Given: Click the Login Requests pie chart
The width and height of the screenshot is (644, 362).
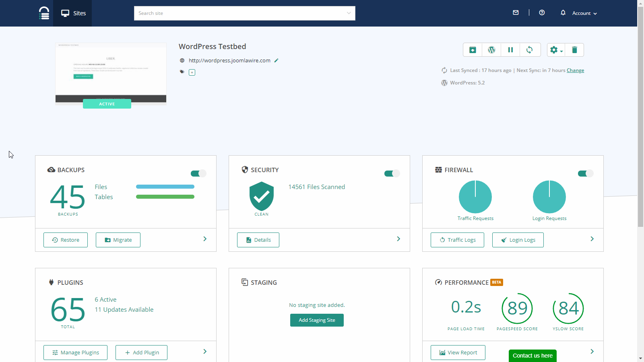Looking at the screenshot, I should tap(549, 197).
